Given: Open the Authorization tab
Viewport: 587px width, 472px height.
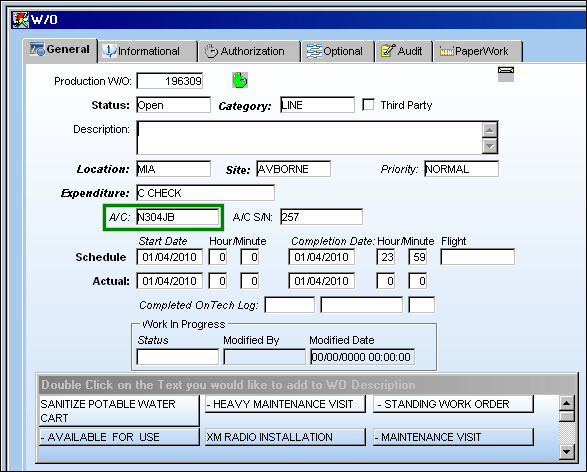Looking at the screenshot, I should click(x=250, y=51).
